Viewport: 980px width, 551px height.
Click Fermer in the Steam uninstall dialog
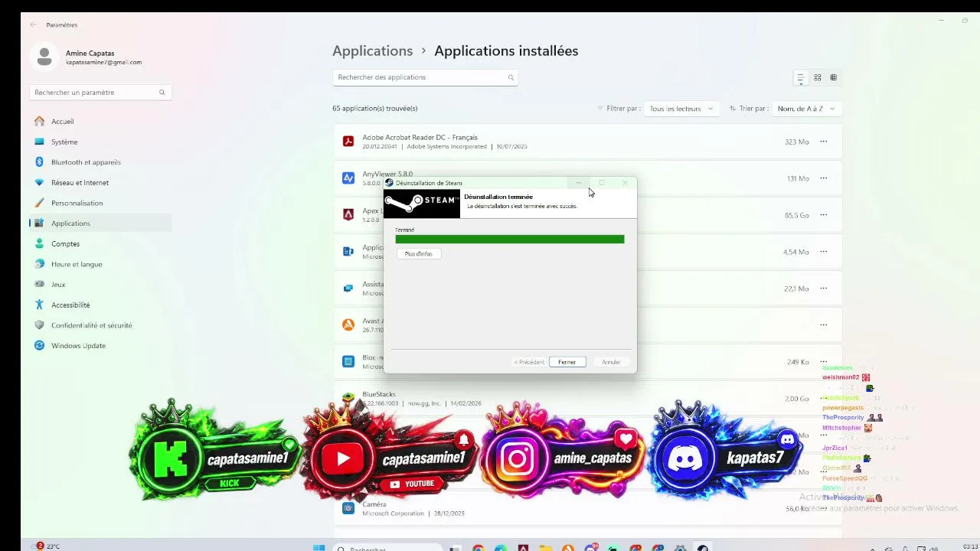click(567, 362)
